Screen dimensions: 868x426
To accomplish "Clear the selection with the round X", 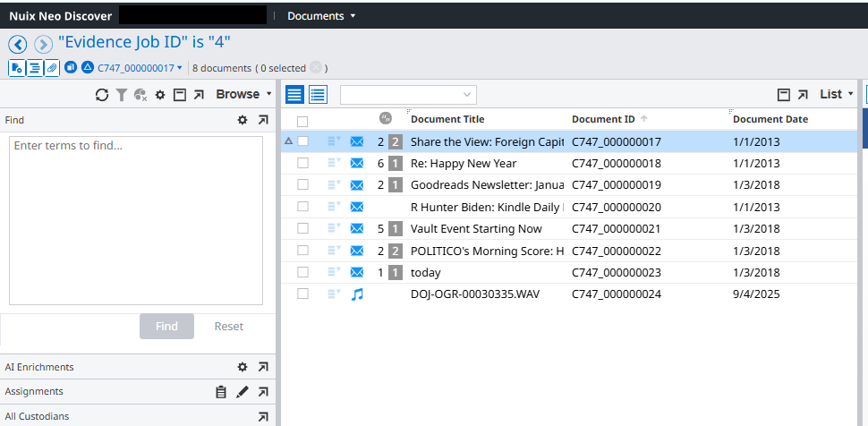I will pos(316,68).
